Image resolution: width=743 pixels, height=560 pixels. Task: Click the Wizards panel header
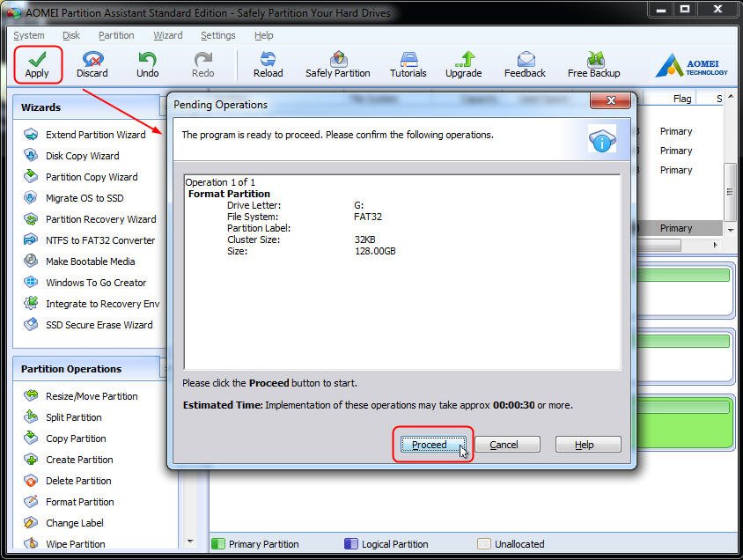88,107
